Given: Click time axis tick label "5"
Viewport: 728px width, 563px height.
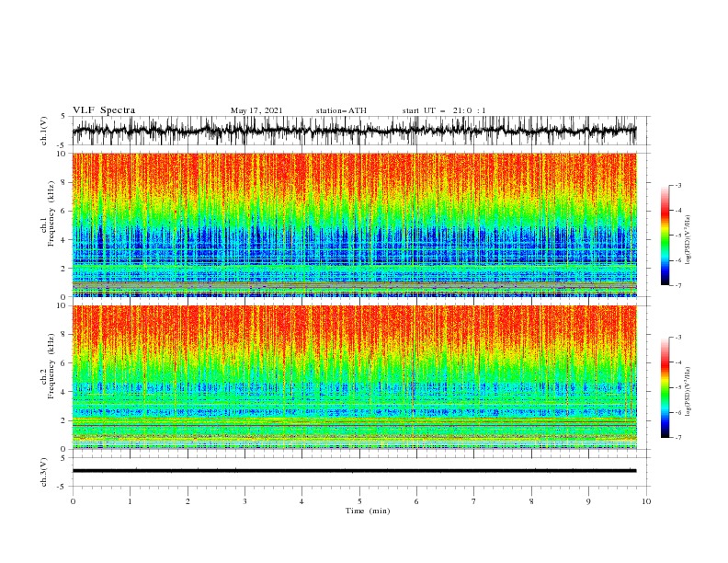Looking at the screenshot, I should tap(359, 501).
